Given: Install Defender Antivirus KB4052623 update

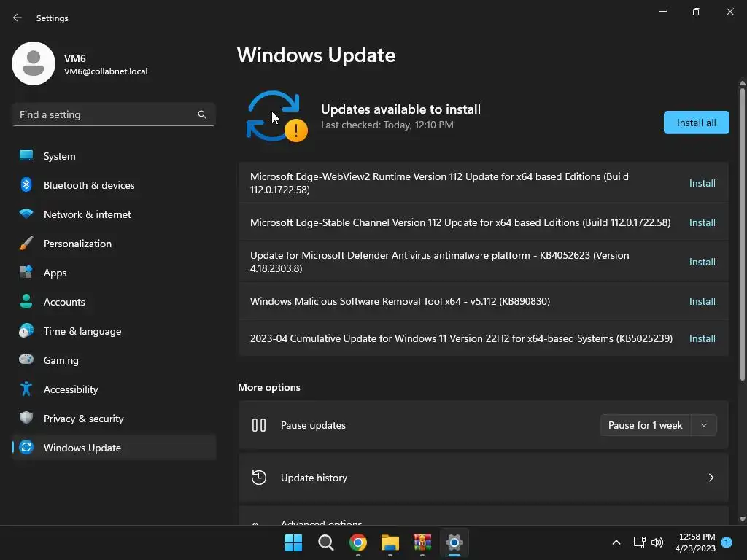Looking at the screenshot, I should click(x=703, y=262).
